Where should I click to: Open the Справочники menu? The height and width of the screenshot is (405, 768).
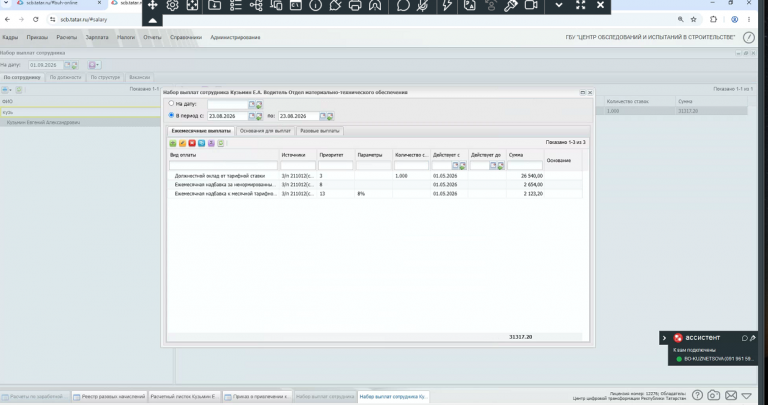(x=186, y=37)
